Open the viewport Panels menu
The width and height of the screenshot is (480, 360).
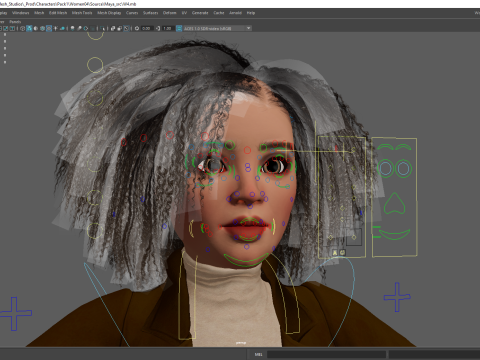15,22
